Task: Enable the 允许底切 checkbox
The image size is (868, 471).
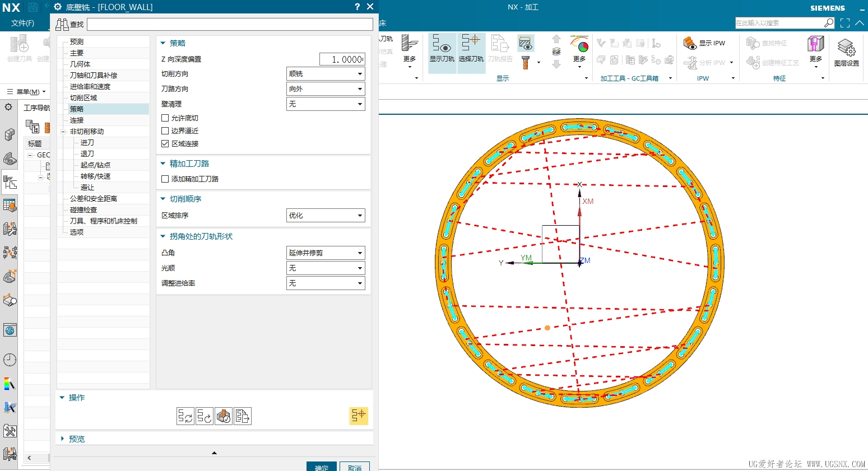Action: point(165,118)
